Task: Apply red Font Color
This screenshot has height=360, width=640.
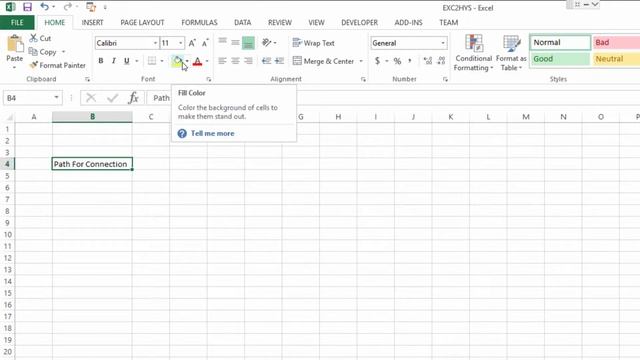Action: pyautogui.click(x=198, y=61)
